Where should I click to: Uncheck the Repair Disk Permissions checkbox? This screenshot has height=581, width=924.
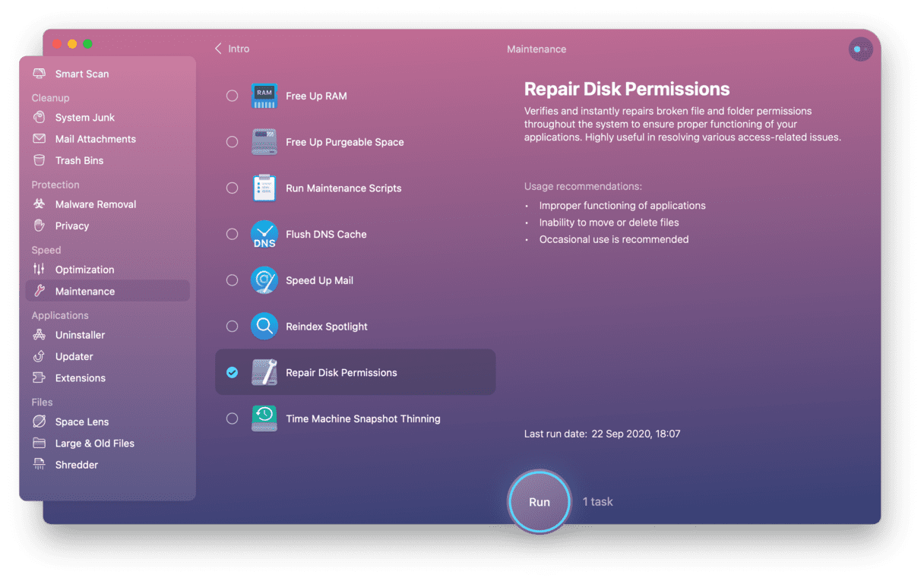click(x=233, y=372)
